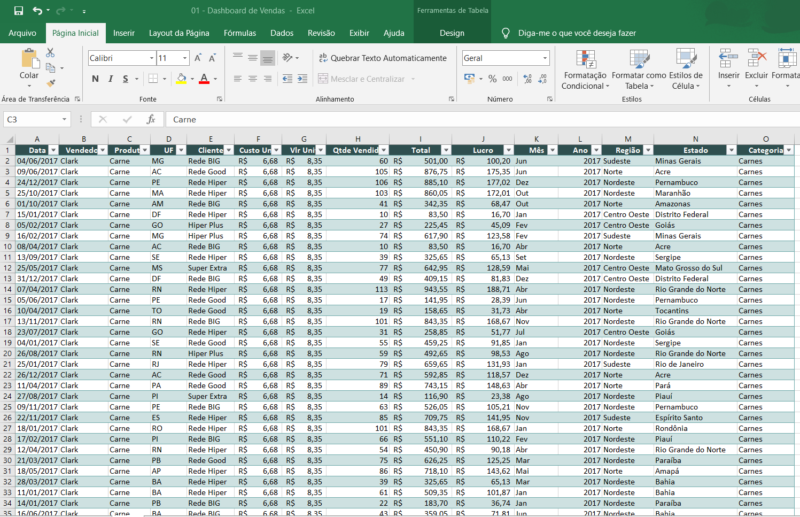Open filter dropdown on Estado column
800x517 pixels.
point(731,150)
